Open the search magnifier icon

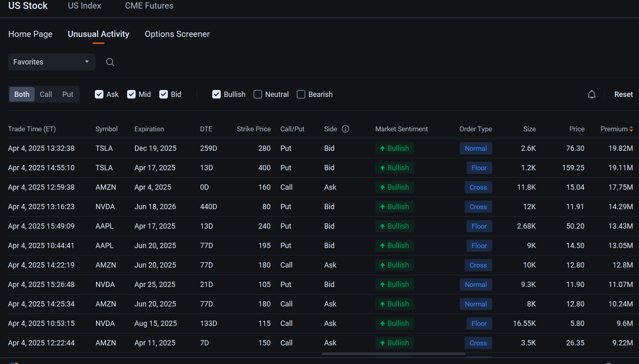coord(110,62)
